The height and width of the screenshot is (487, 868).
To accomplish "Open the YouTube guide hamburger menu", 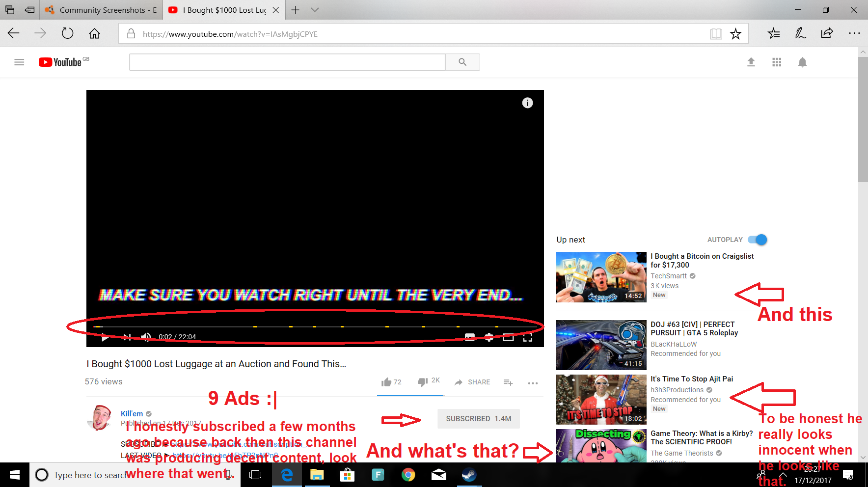I will click(x=19, y=62).
